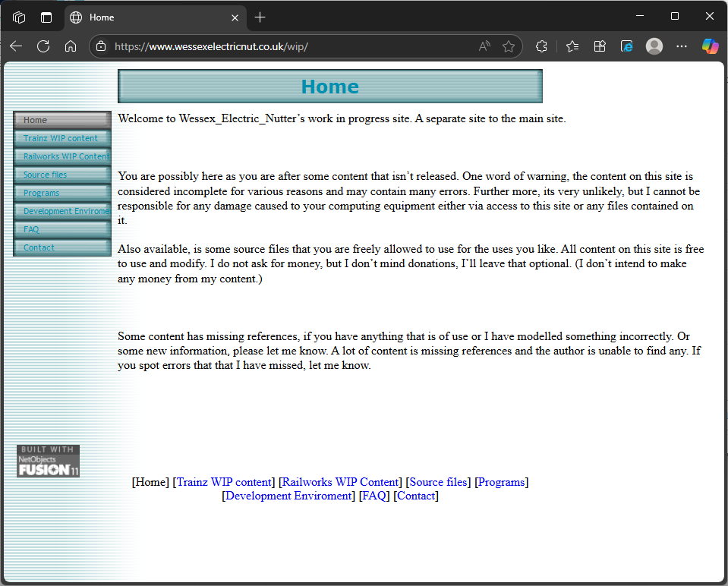
Task: Open Contact in sidebar navigation
Action: point(62,247)
